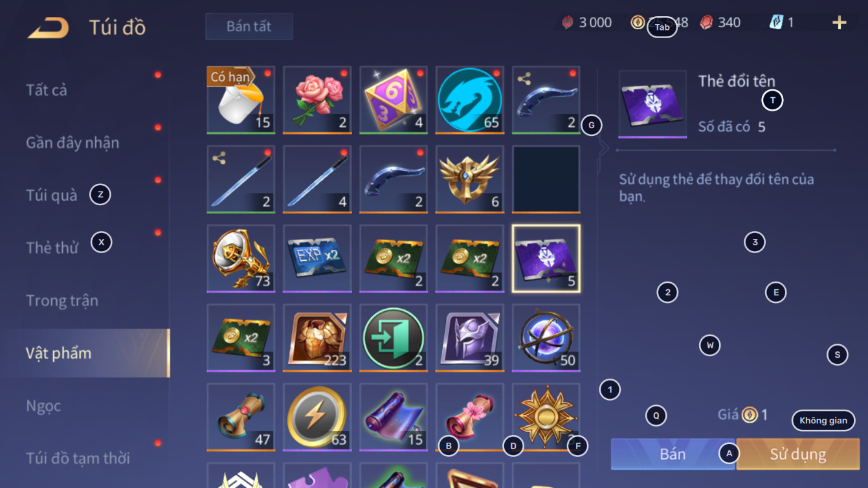Add currency with the plus icon
Image resolution: width=868 pixels, height=488 pixels.
pyautogui.click(x=840, y=23)
